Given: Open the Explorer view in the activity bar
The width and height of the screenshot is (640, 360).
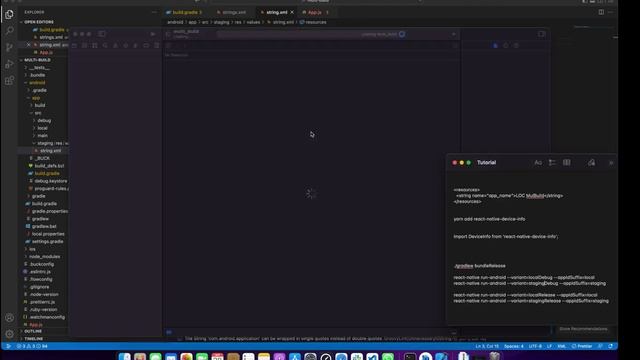Looking at the screenshot, I should [x=9, y=14].
